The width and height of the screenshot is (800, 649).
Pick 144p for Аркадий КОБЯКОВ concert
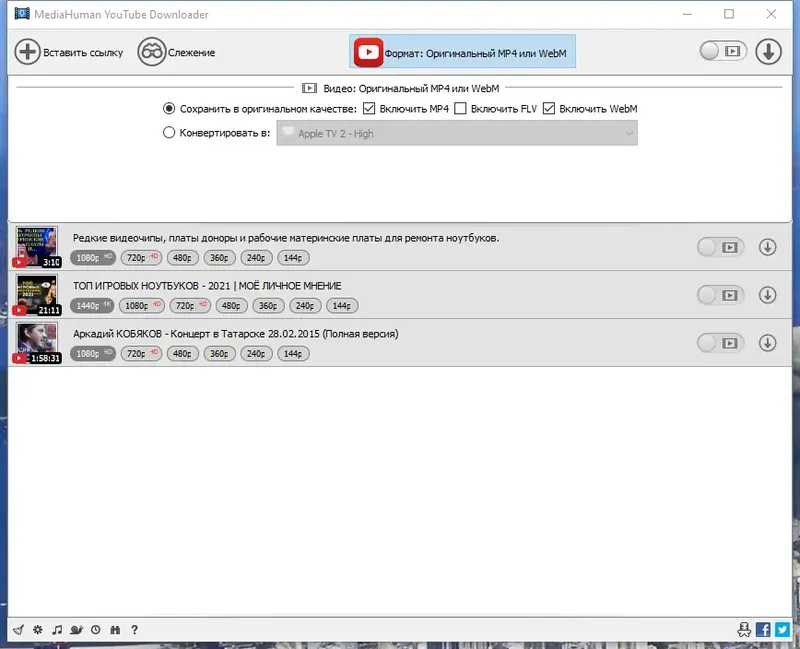[x=293, y=354]
